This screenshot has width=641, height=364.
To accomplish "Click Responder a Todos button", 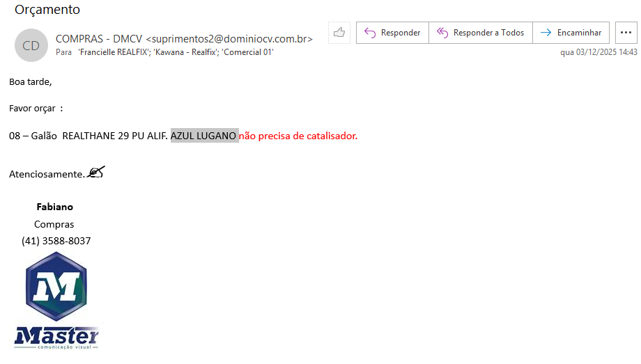I will click(x=480, y=33).
